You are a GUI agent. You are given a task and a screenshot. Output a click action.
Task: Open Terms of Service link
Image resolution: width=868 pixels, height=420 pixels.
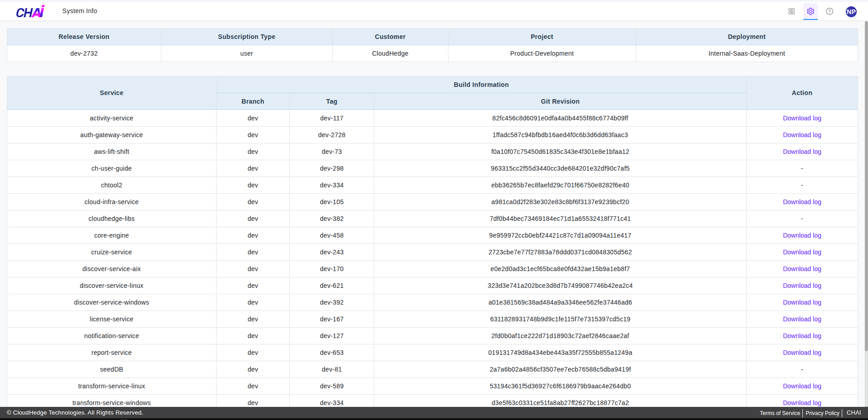pos(780,413)
